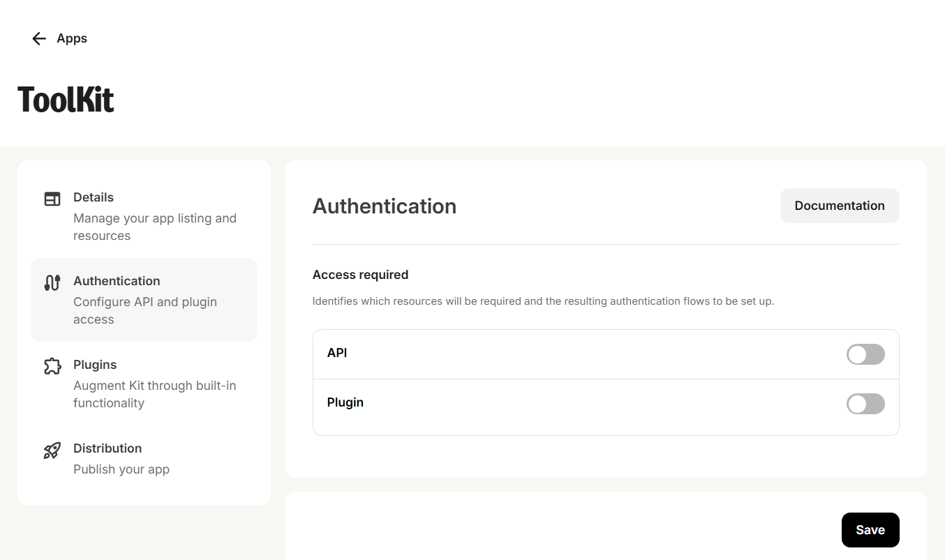Viewport: 945px width, 560px height.
Task: Click 'Publish your app' description
Action: [x=121, y=469]
